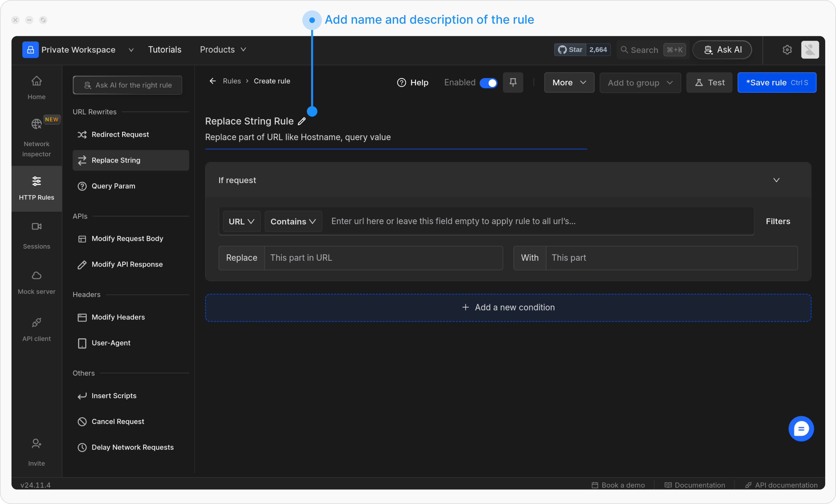Select Modify Headers rule type

pyautogui.click(x=118, y=317)
